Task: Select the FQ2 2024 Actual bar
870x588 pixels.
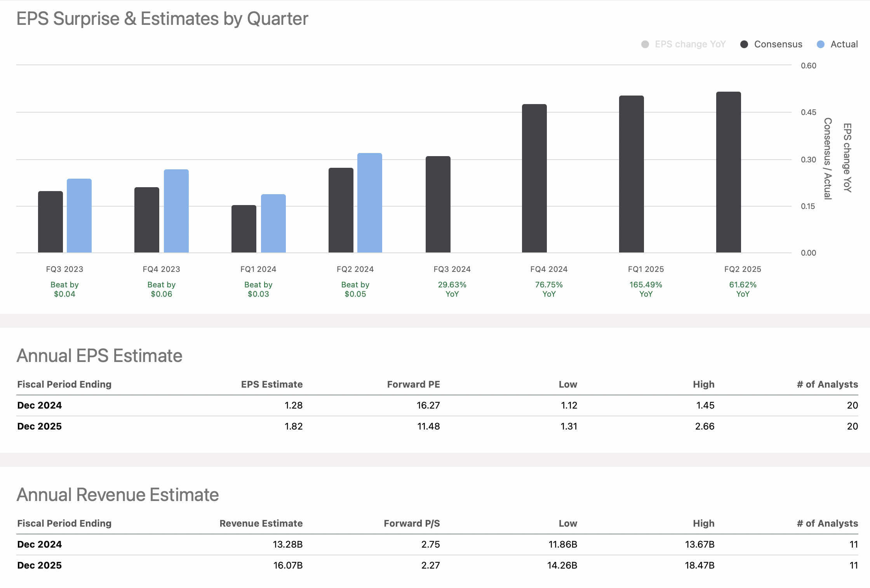Action: coord(370,202)
